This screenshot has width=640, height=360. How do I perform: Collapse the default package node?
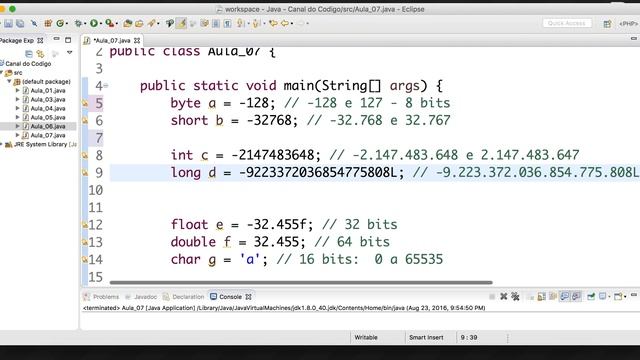9,82
